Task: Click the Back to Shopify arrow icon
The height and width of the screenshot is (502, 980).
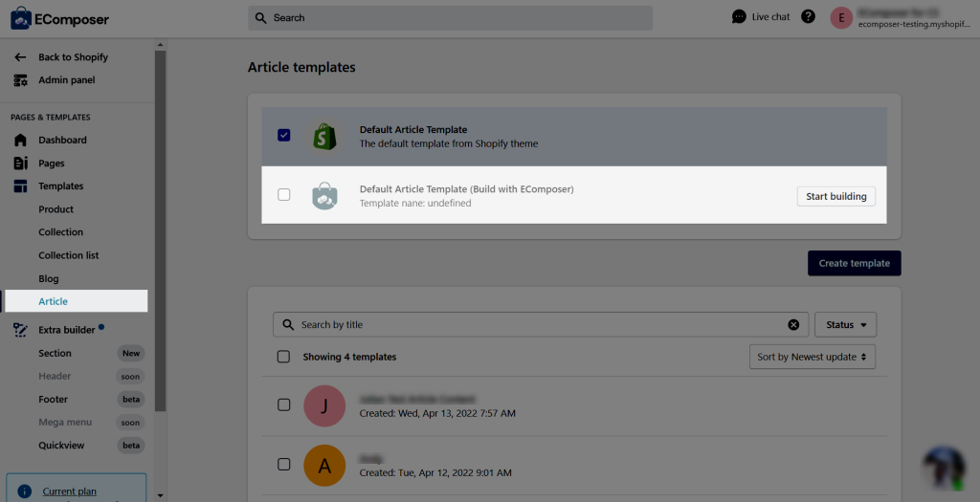Action: (x=21, y=56)
